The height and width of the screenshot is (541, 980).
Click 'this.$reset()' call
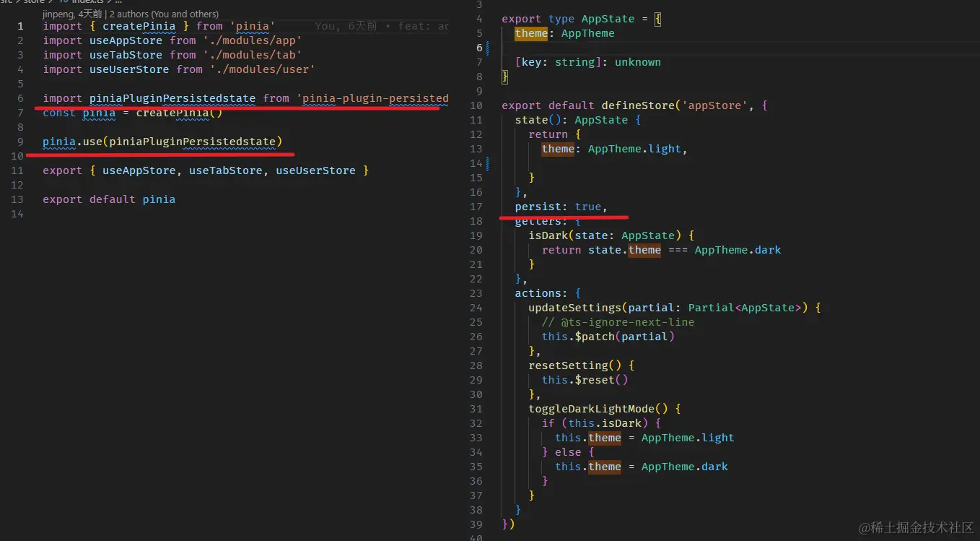coord(585,380)
